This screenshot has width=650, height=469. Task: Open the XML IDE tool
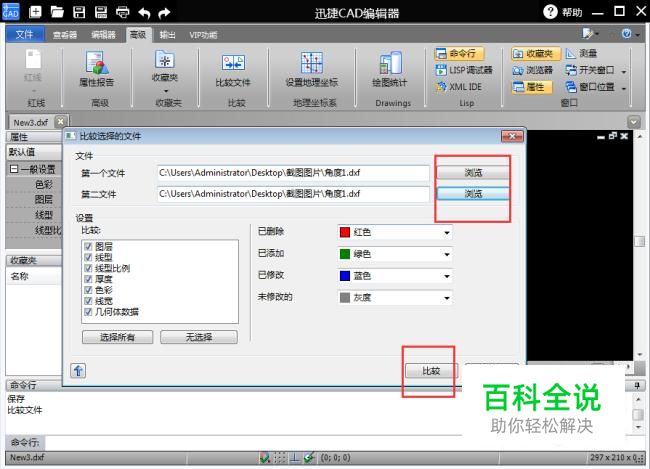click(458, 87)
